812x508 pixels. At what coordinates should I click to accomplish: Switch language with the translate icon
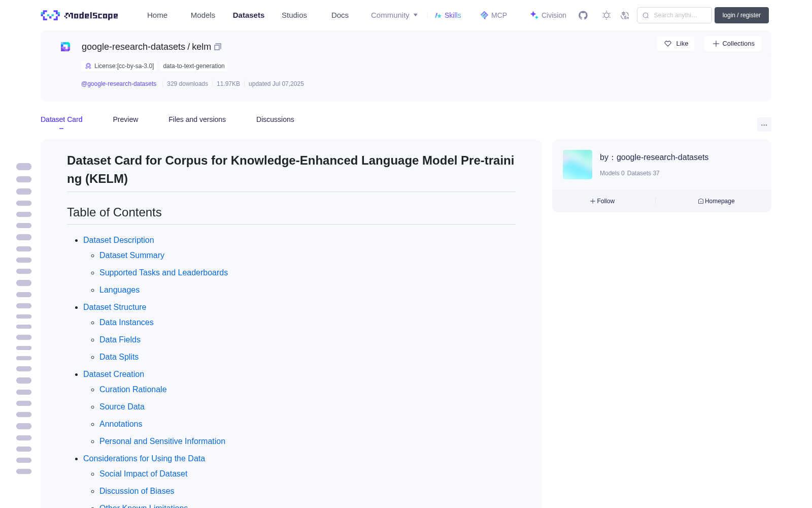[625, 15]
